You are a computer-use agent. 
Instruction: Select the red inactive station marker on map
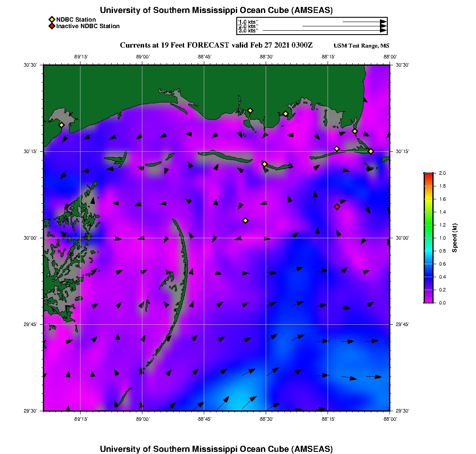pyautogui.click(x=337, y=207)
